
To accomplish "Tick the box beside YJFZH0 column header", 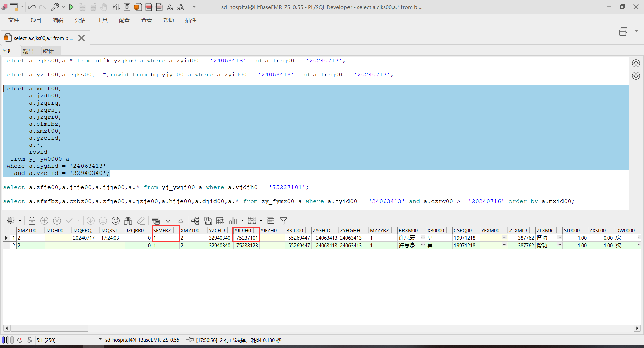I will pos(282,230).
